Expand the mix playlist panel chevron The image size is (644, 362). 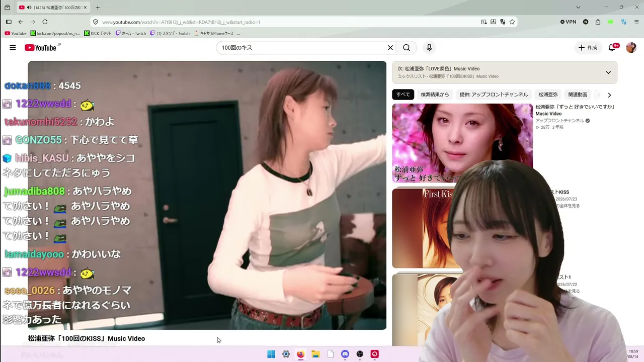point(608,72)
